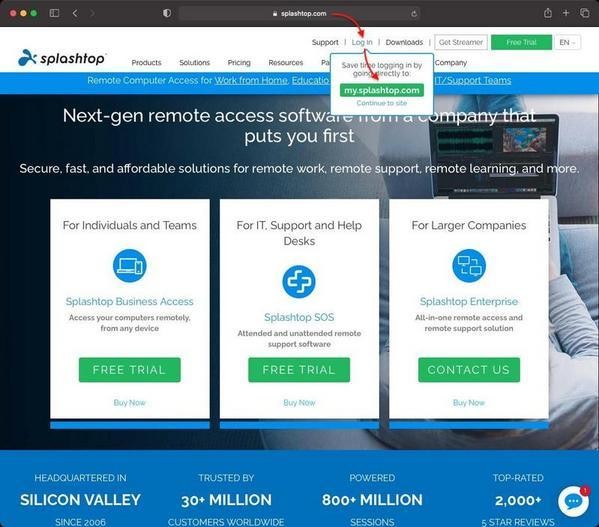Click the Splashtop logo
Viewport: 599px width, 527px height.
pyautogui.click(x=61, y=58)
